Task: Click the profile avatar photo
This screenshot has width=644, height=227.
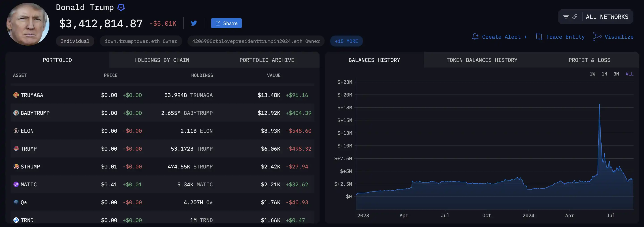Action: (28, 24)
